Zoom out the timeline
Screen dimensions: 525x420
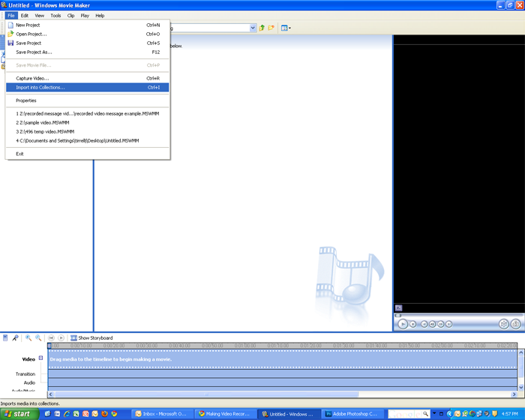tap(38, 338)
